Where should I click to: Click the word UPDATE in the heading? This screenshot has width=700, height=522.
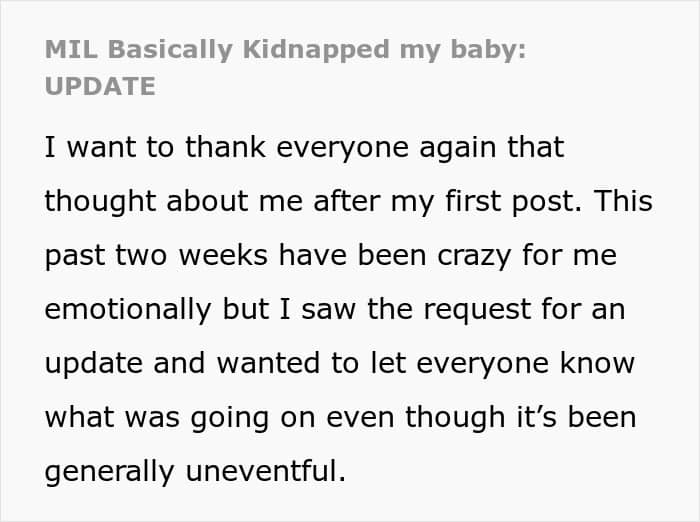click(100, 86)
